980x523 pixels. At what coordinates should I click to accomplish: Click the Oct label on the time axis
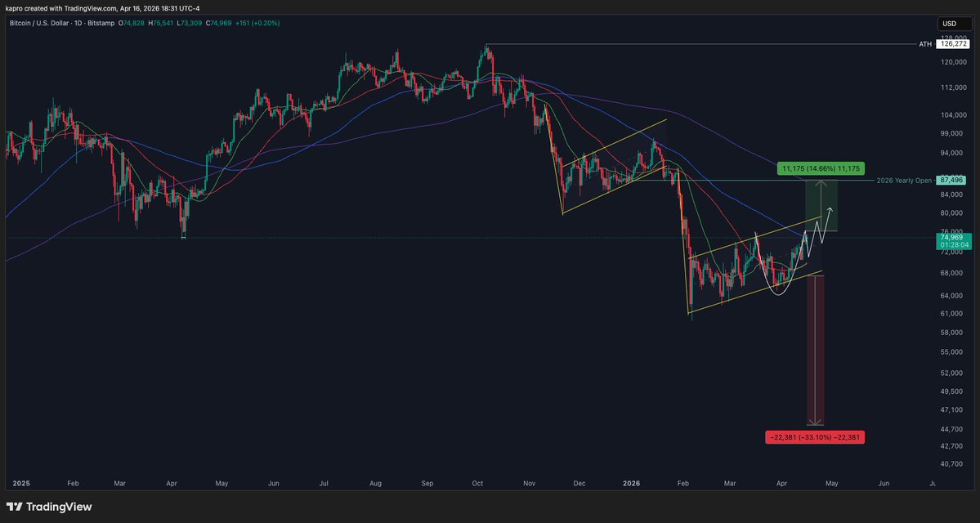point(477,484)
